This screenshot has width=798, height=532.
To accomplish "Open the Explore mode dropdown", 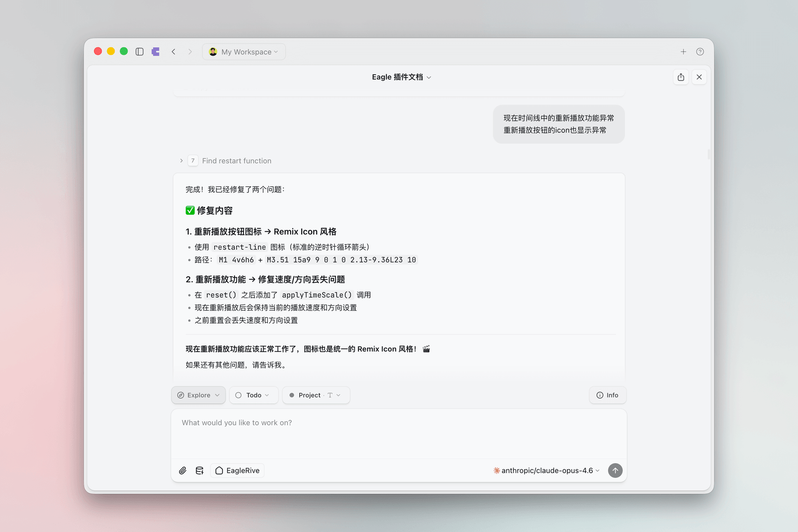I will coord(199,395).
